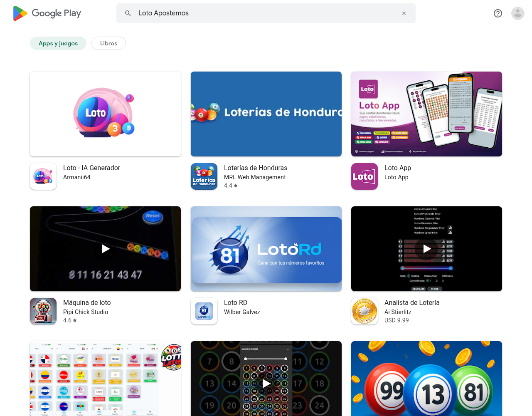Viewport: 532px width, 416px height.
Task: Click the Loto App title
Action: click(x=398, y=168)
